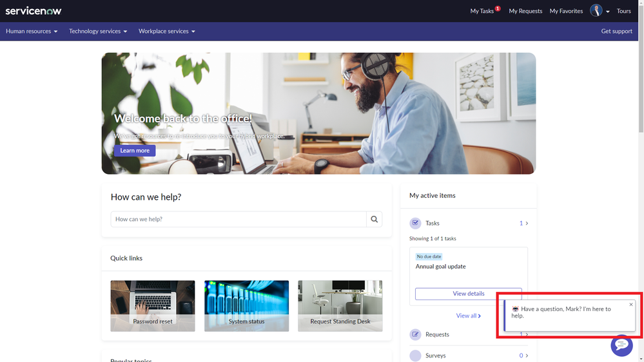Open the System status quick link
Image resolution: width=644 pixels, height=362 pixels.
click(246, 306)
